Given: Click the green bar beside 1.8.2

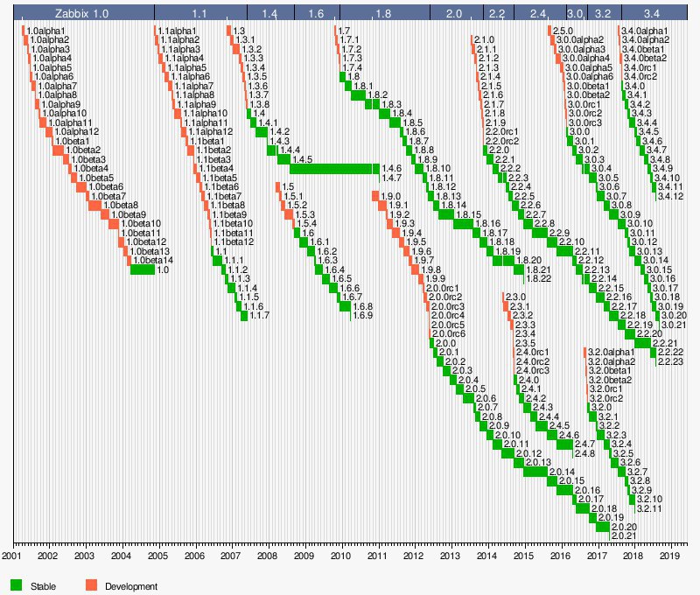Looking at the screenshot, I should [359, 95].
